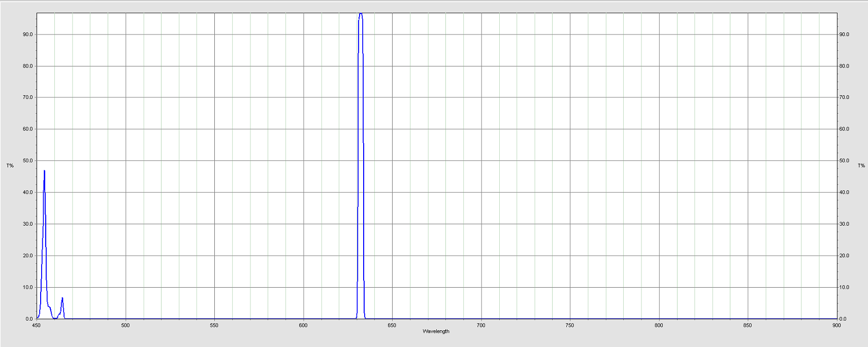Click "90.0" on the right T% axis
Screen dimensions: 868x347
pyautogui.click(x=844, y=34)
